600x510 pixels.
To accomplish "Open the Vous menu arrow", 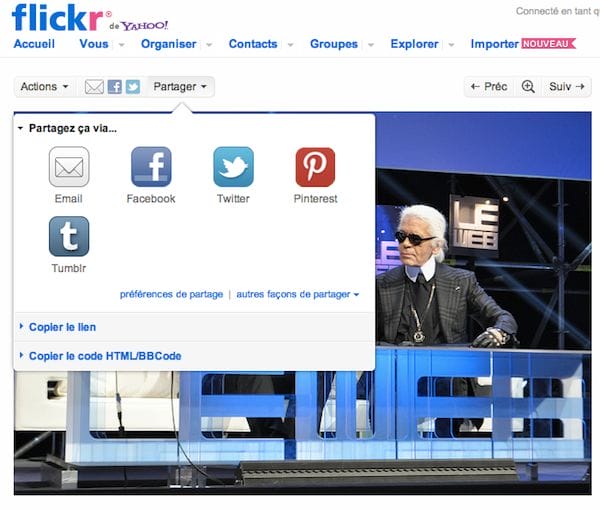I will [122, 45].
